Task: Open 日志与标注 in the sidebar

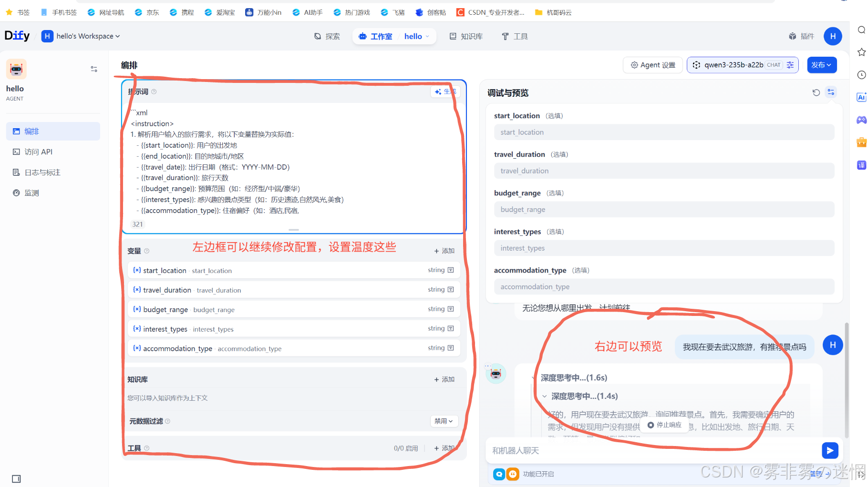Action: pyautogui.click(x=53, y=172)
